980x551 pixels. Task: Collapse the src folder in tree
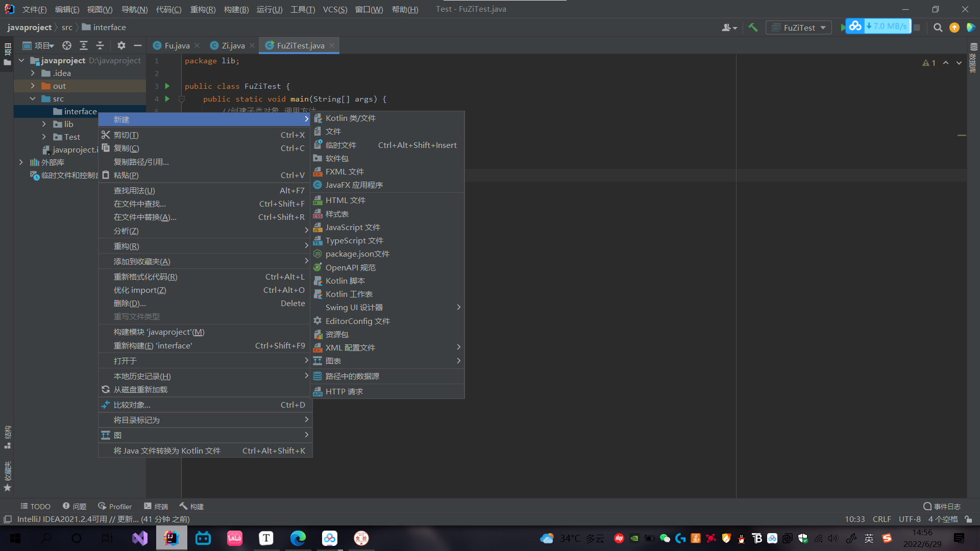pyautogui.click(x=33, y=98)
